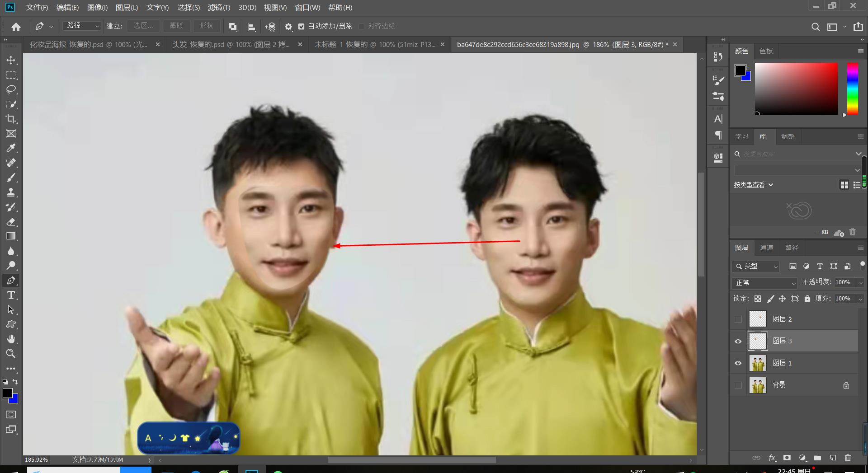Click the 蒙版 button in options bar
Viewport: 868px width, 473px height.
(176, 26)
